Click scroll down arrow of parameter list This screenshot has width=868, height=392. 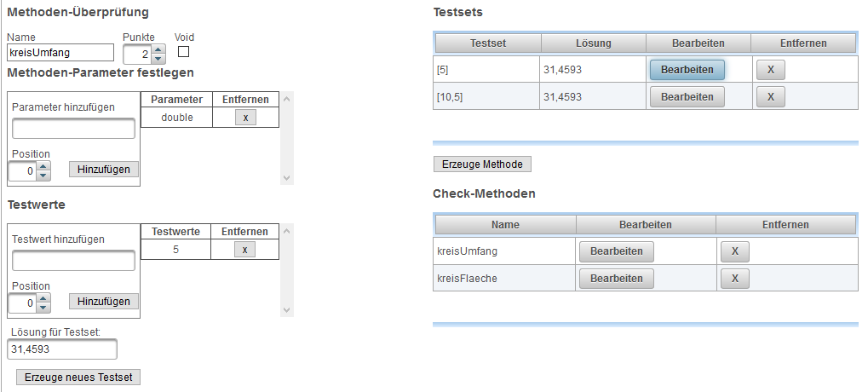tap(287, 178)
